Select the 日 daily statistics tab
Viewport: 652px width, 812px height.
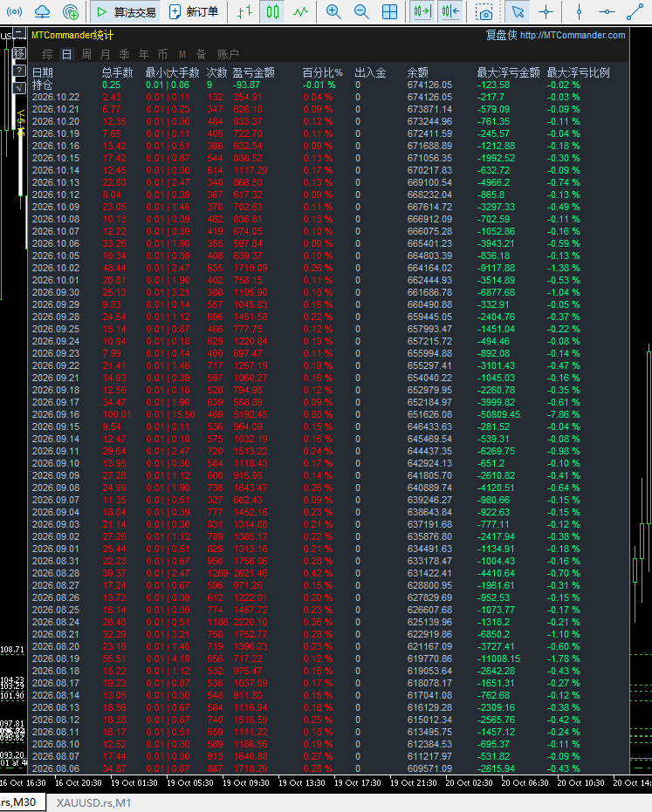click(x=67, y=54)
